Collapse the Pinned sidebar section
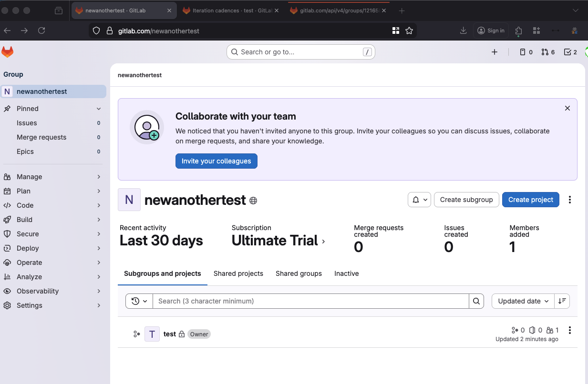Image resolution: width=588 pixels, height=384 pixels. [x=99, y=109]
